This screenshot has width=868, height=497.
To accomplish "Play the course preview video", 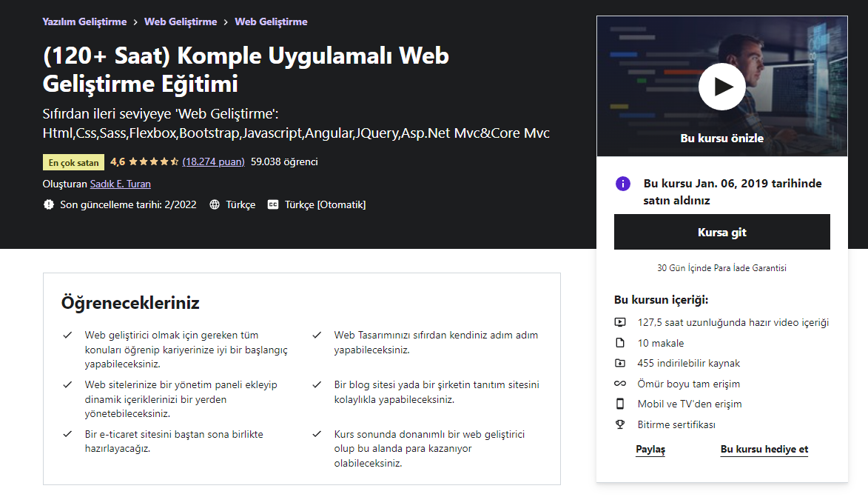I will pos(721,86).
